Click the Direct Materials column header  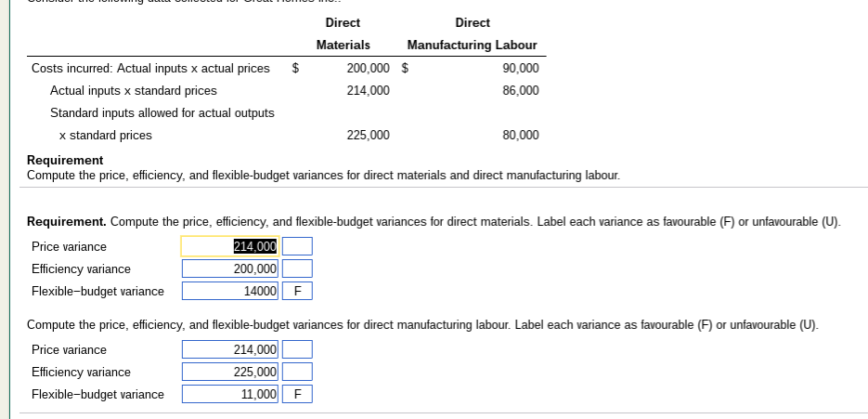click(343, 33)
